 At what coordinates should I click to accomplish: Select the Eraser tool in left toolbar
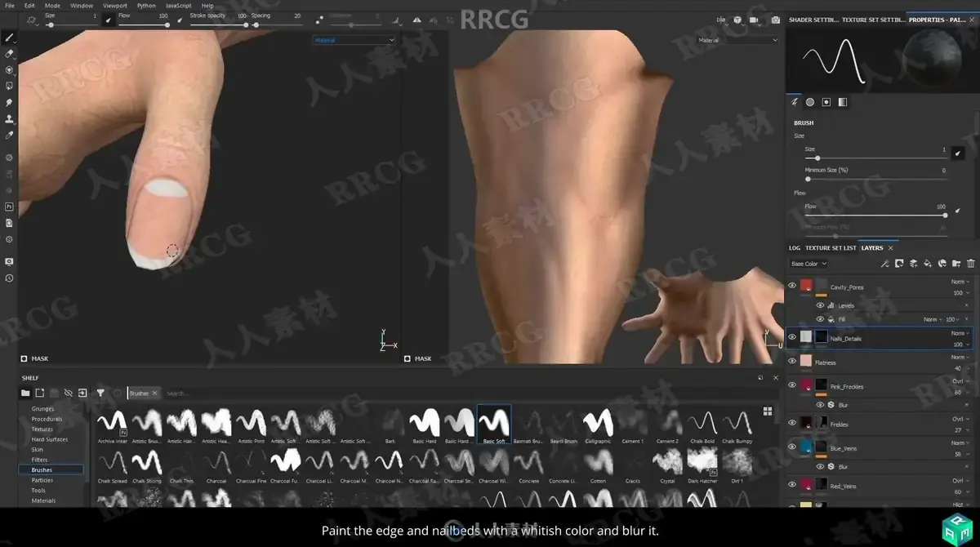pos(9,54)
